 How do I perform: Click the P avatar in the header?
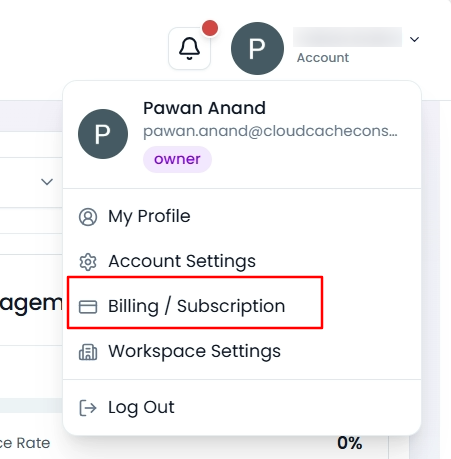click(x=257, y=48)
